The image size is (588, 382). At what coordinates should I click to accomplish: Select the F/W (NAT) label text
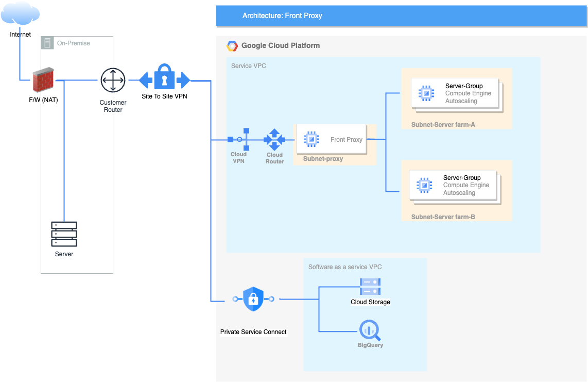[x=43, y=100]
